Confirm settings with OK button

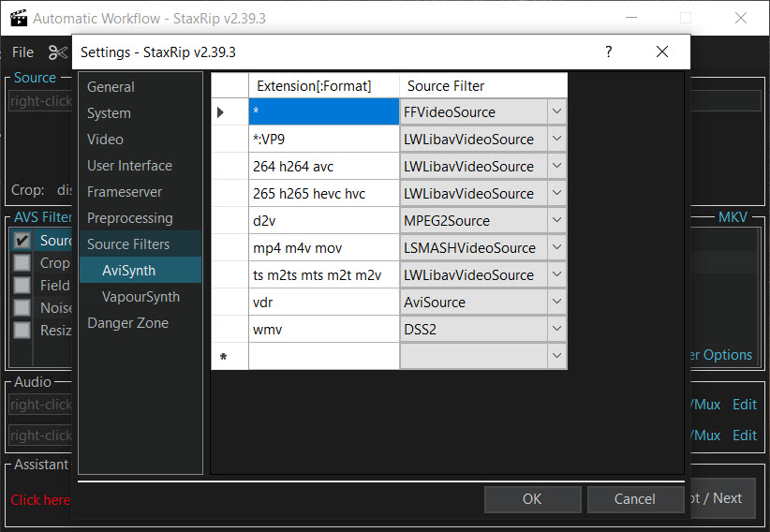pos(532,499)
